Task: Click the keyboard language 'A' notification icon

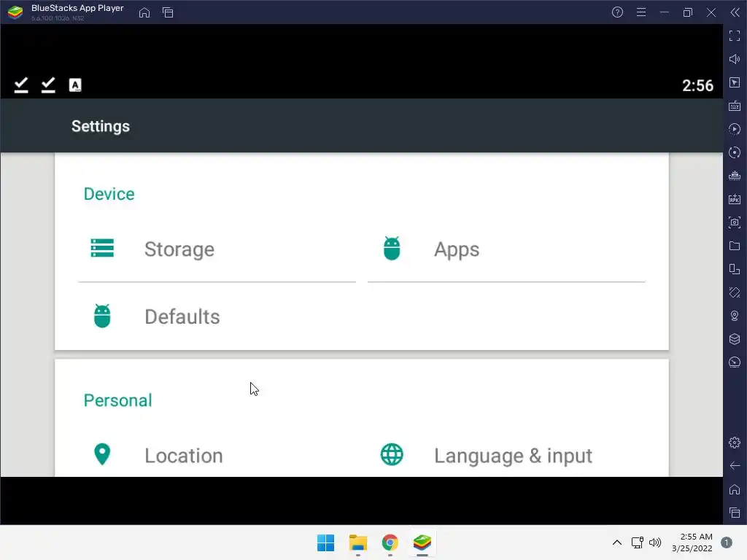Action: 75,85
